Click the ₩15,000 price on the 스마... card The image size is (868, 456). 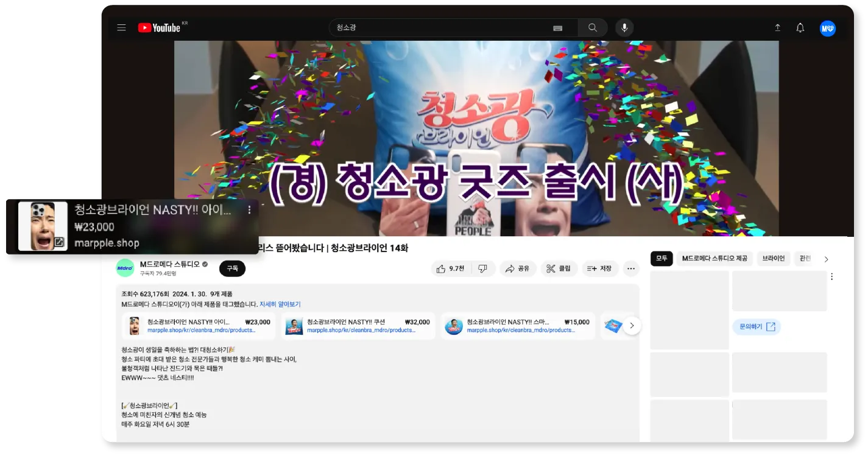pos(577,322)
